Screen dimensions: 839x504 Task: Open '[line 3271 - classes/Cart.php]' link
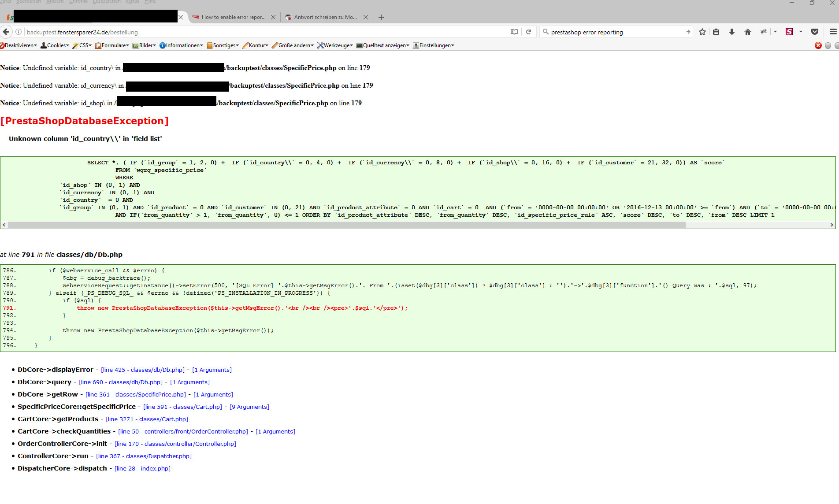pos(147,419)
